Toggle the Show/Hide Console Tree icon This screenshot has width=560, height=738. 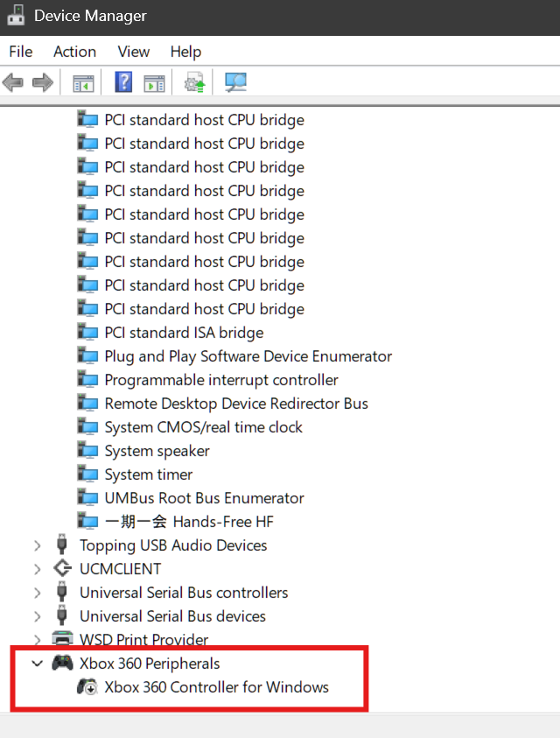click(83, 83)
